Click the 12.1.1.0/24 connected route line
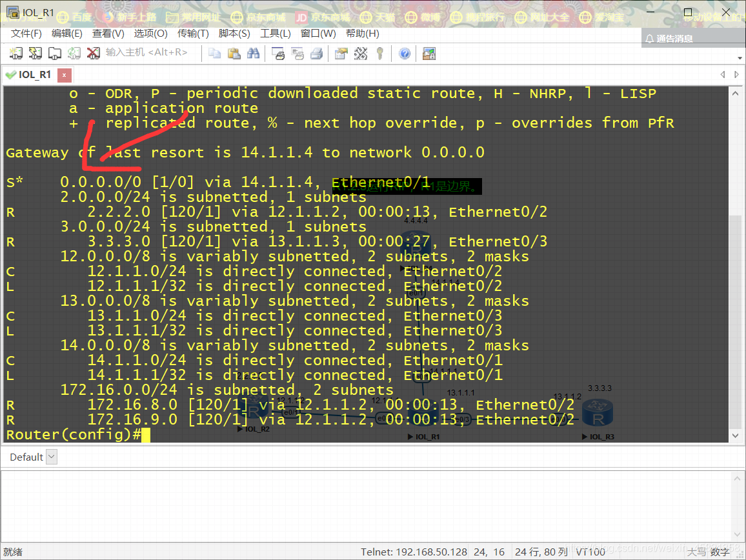 (254, 271)
